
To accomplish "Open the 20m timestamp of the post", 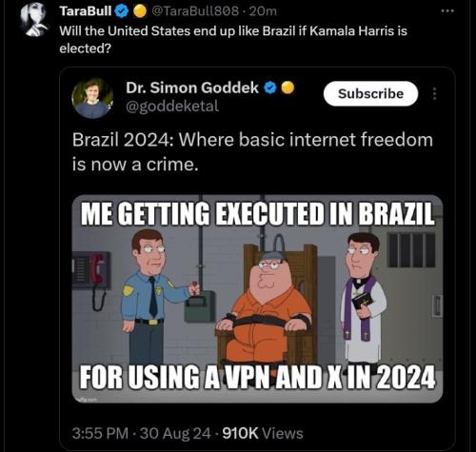I will 263,11.
